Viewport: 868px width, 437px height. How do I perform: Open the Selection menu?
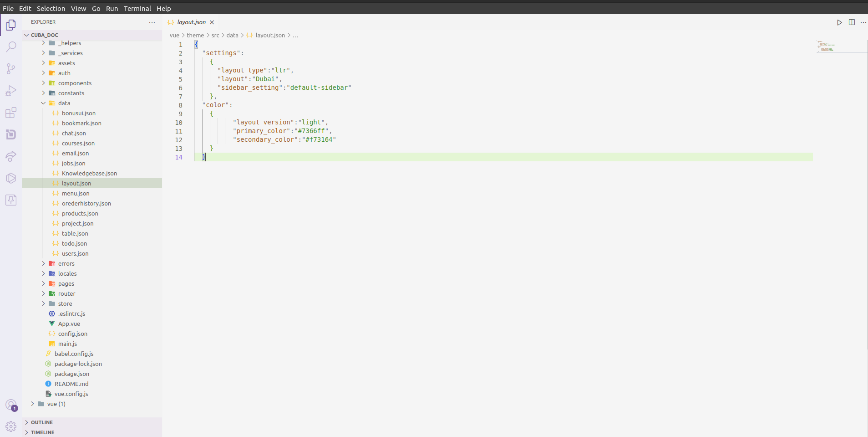51,9
